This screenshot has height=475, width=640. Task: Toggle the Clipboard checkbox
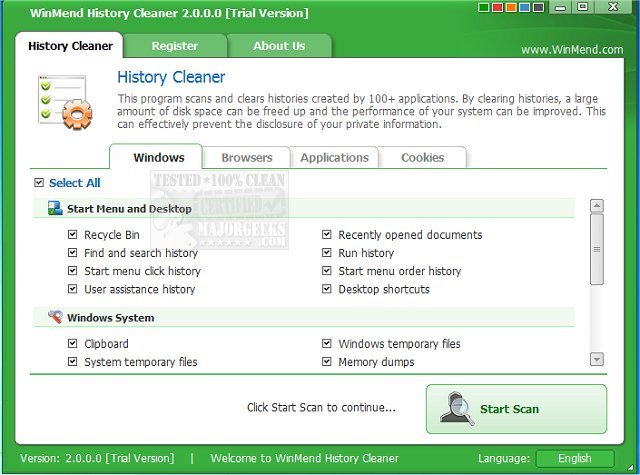pyautogui.click(x=72, y=343)
